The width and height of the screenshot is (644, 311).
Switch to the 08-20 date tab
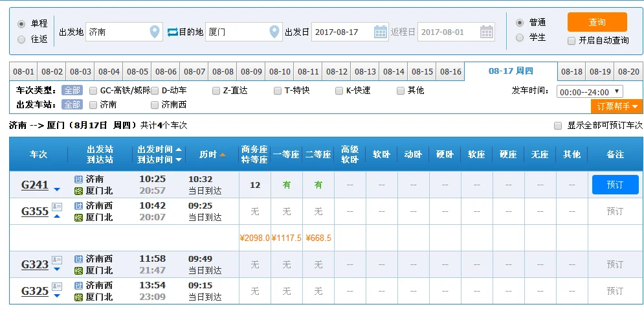pyautogui.click(x=628, y=72)
